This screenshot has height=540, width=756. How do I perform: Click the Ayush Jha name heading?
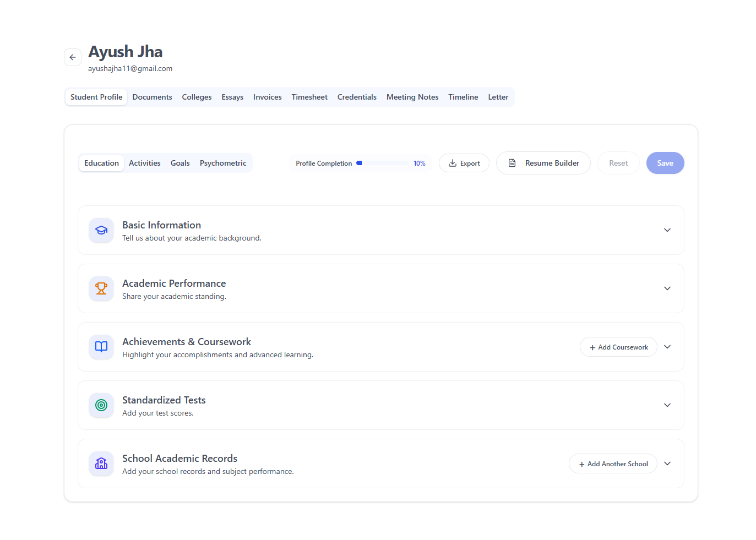(x=126, y=52)
